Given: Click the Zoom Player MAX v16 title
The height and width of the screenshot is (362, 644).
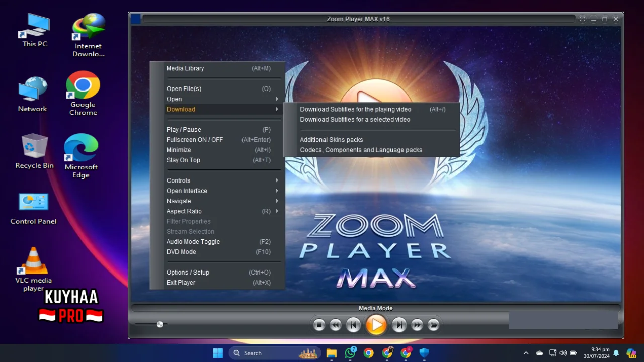Looking at the screenshot, I should (358, 19).
